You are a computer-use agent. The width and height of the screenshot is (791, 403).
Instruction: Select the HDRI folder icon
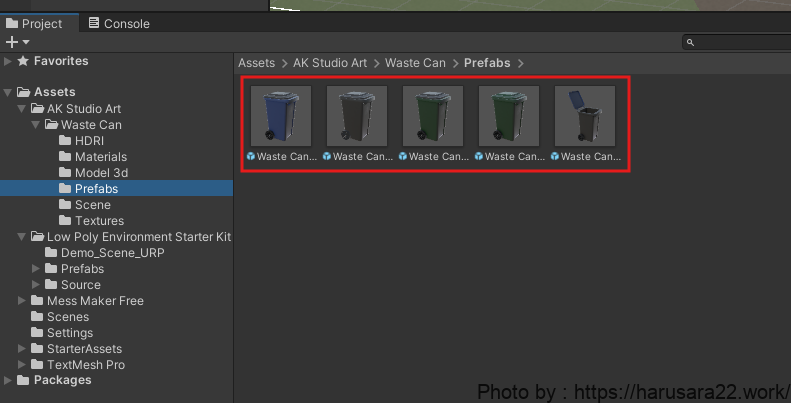(66, 141)
